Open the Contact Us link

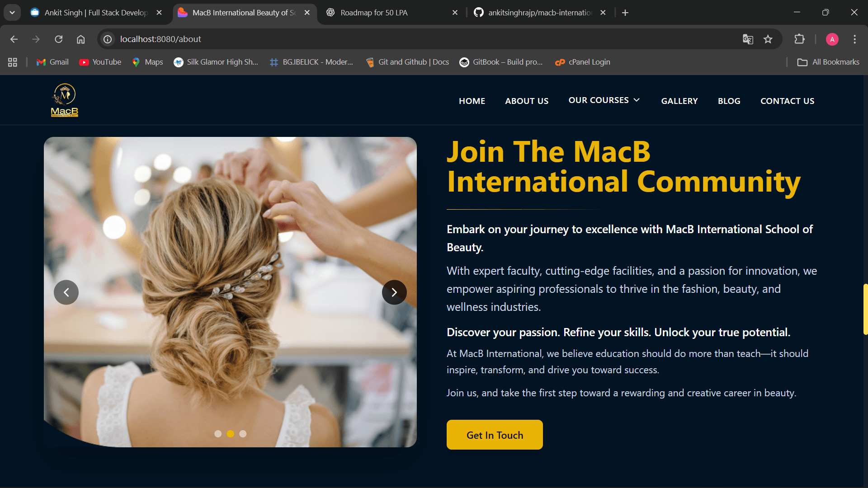point(787,101)
